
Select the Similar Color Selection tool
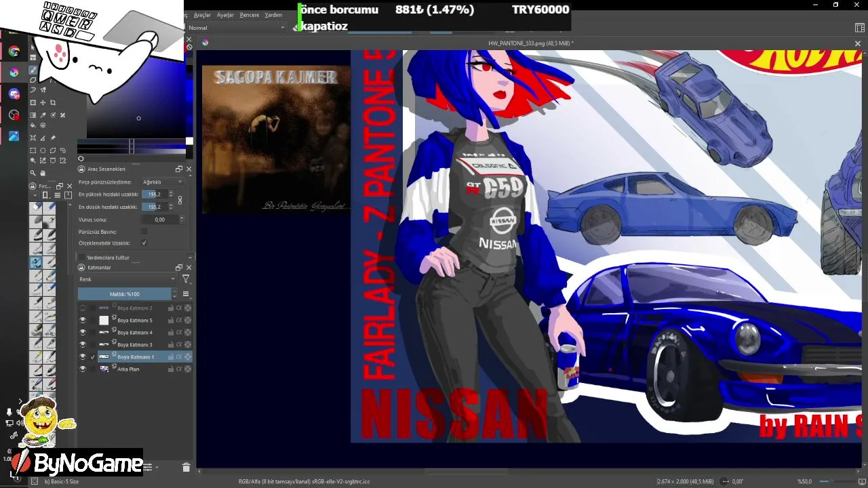coord(43,161)
